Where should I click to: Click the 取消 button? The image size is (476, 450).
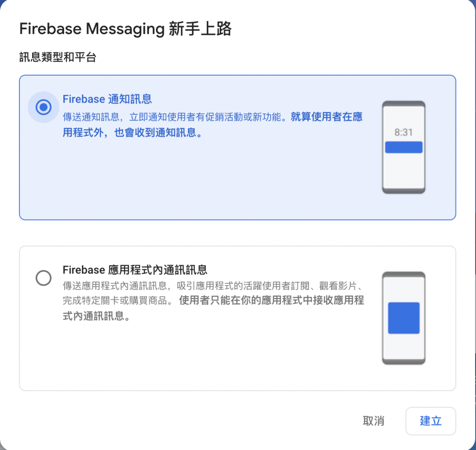click(x=373, y=421)
